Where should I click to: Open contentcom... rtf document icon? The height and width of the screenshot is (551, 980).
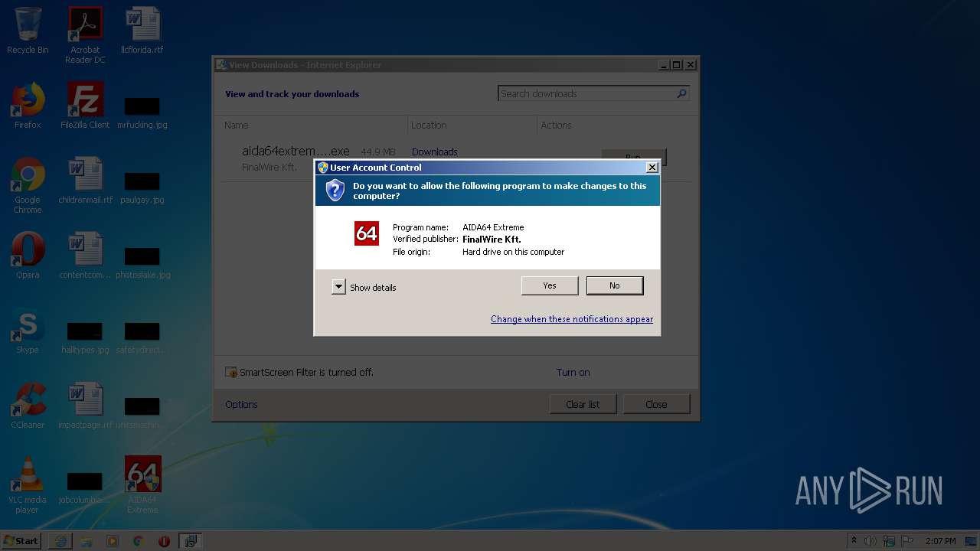point(85,256)
